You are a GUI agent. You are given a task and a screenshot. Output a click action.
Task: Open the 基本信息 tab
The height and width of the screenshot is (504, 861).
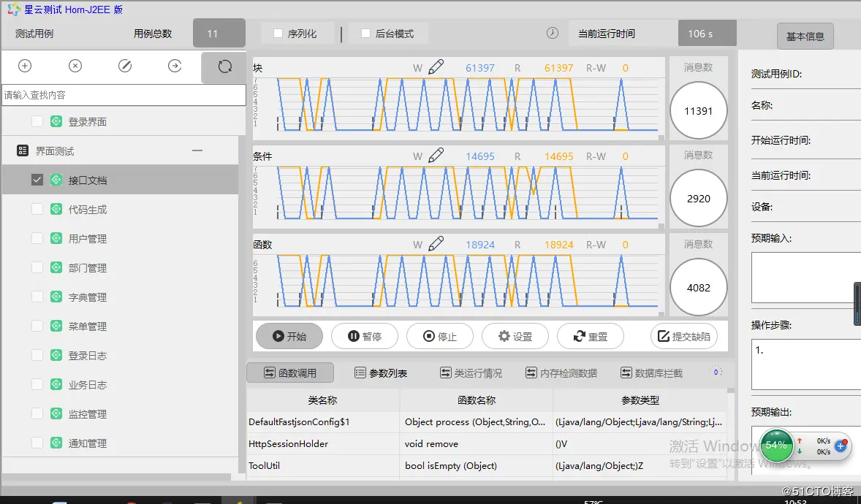[x=805, y=37]
